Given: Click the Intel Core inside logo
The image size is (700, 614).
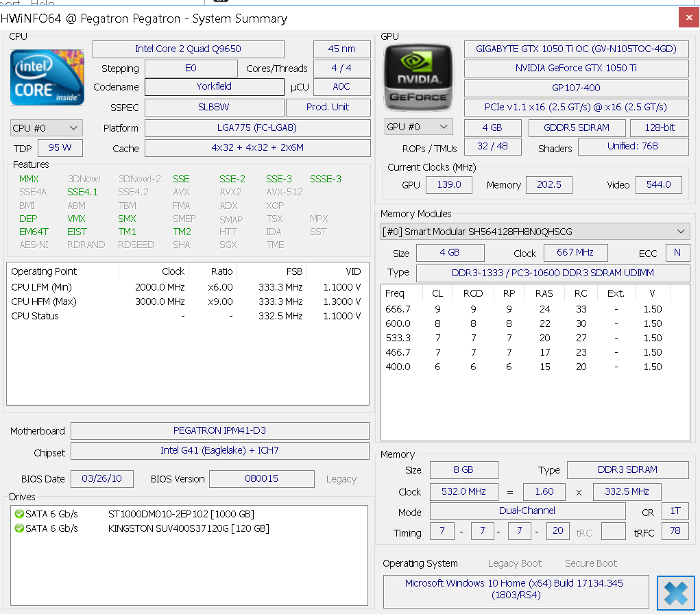Looking at the screenshot, I should click(x=47, y=77).
